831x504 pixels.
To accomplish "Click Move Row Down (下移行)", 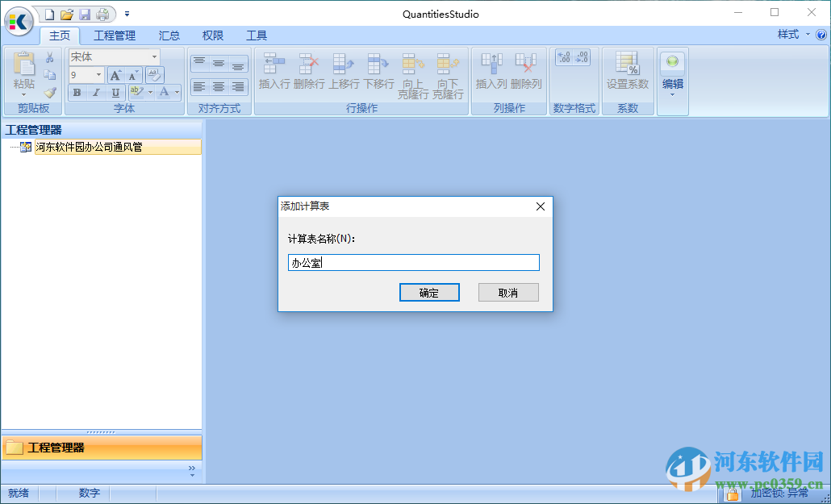I will click(378, 71).
